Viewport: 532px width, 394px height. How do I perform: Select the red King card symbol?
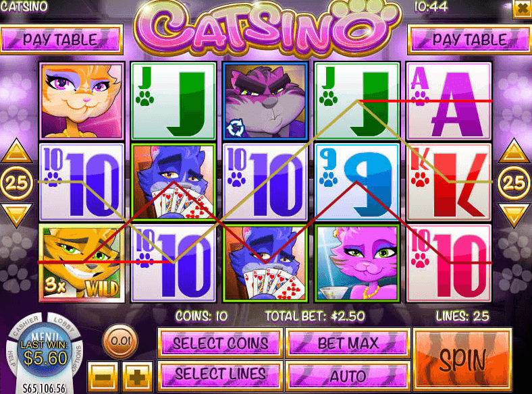click(449, 182)
